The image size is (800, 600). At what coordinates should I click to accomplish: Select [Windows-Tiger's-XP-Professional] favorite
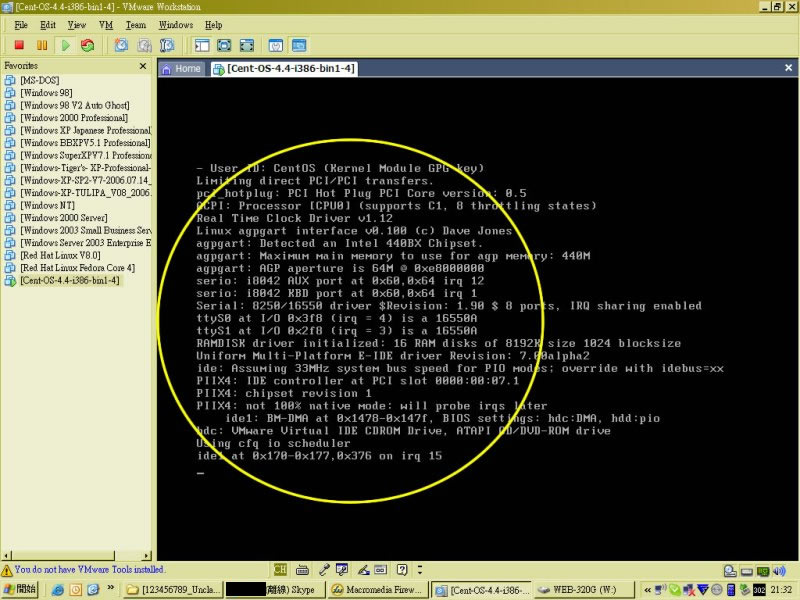tap(78, 168)
